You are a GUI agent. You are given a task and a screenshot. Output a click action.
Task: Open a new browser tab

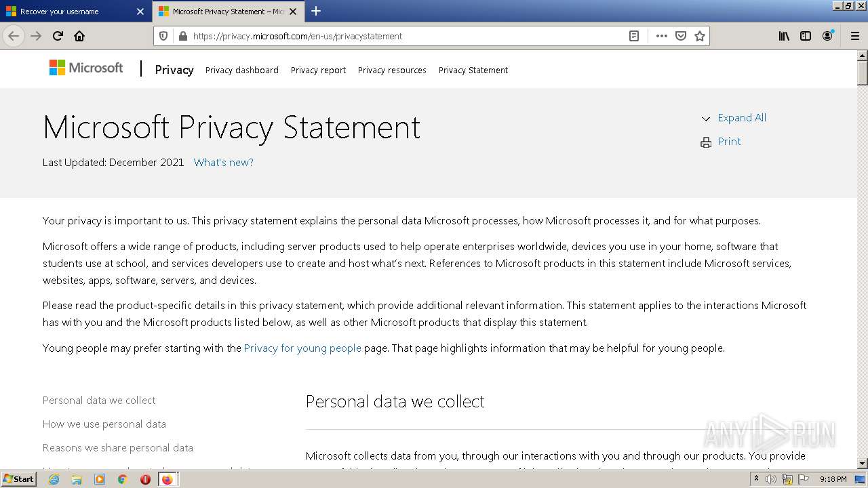point(316,11)
